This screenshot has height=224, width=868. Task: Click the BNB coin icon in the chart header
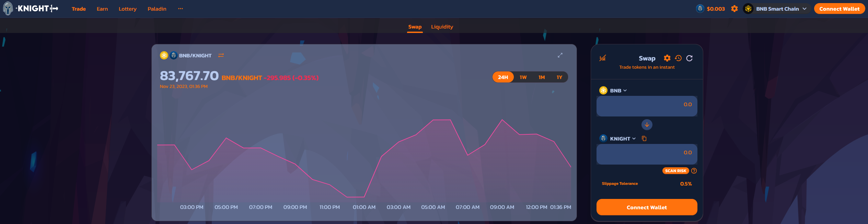164,55
